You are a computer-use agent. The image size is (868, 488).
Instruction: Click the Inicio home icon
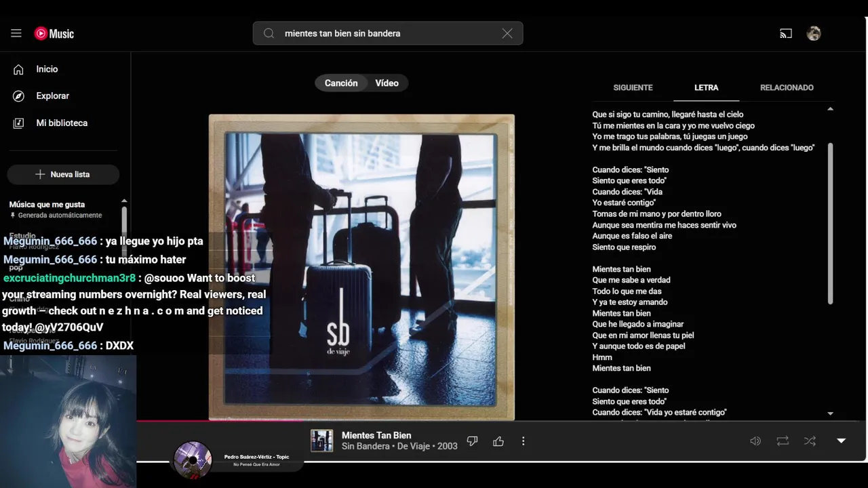(x=18, y=69)
